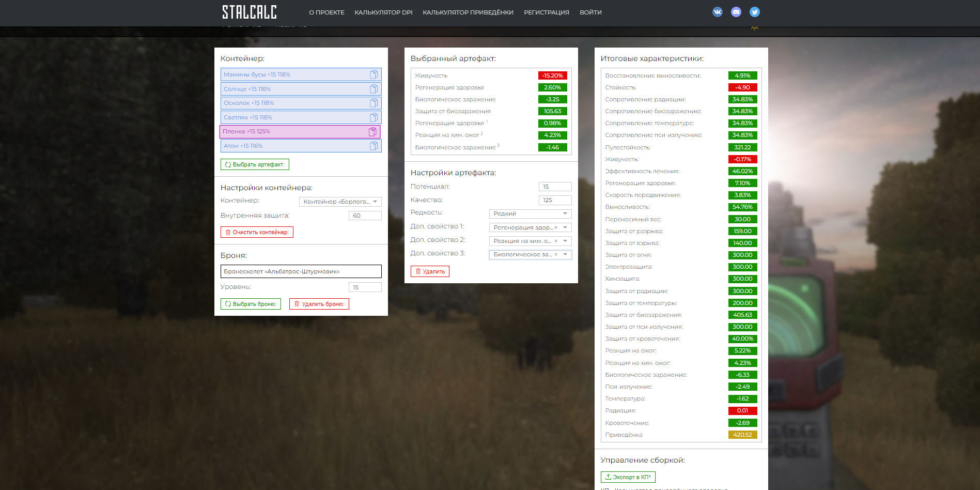Select the Осколок artifact in container
The height and width of the screenshot is (490, 980).
(294, 103)
